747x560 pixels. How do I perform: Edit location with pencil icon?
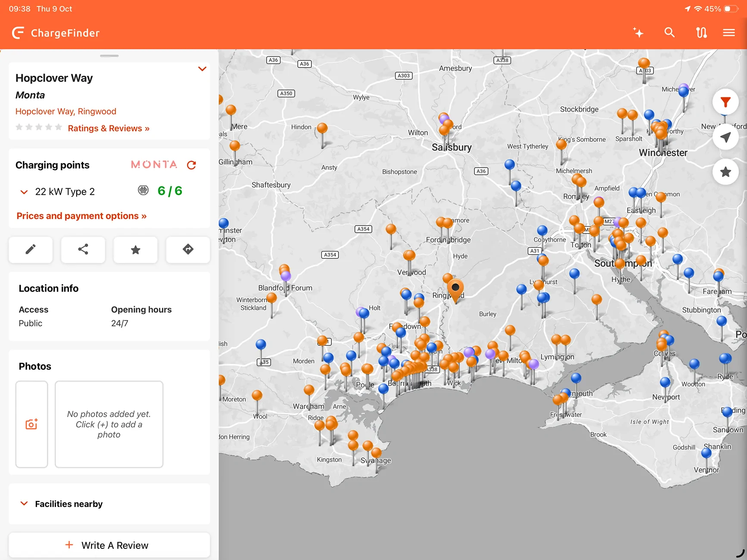point(31,249)
